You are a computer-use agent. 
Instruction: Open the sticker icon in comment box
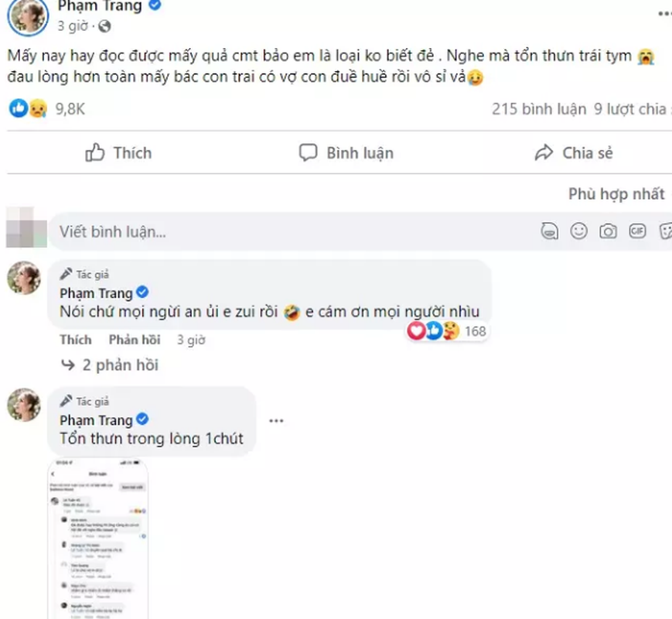[x=665, y=231]
